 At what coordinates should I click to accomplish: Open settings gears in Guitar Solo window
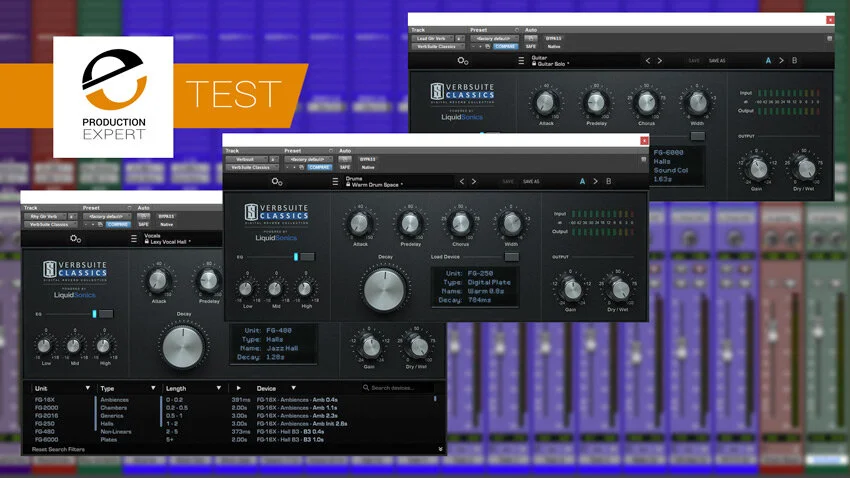(x=463, y=61)
